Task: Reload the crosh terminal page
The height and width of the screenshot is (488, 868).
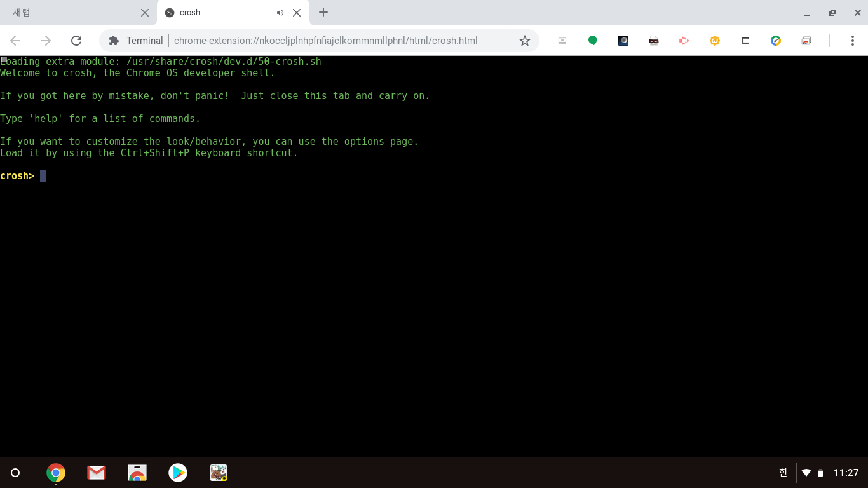Action: pyautogui.click(x=76, y=41)
